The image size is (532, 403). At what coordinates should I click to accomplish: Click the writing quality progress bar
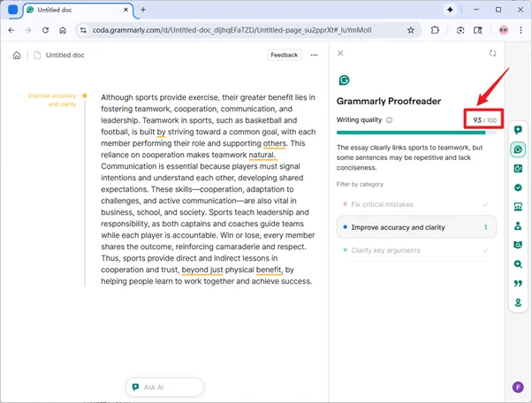tap(416, 133)
